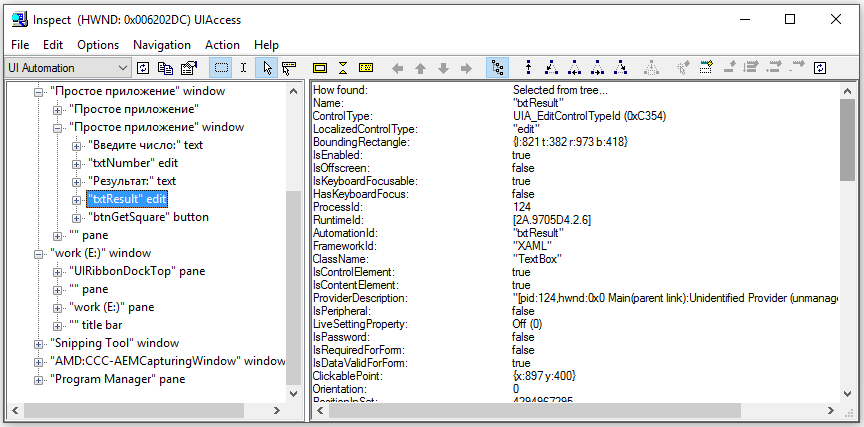
Task: Click the grayed left arrow navigation icon
Action: coord(397,68)
